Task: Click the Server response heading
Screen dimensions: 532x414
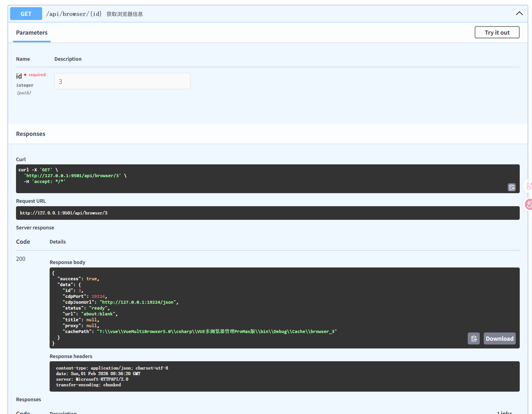Action: coord(35,228)
